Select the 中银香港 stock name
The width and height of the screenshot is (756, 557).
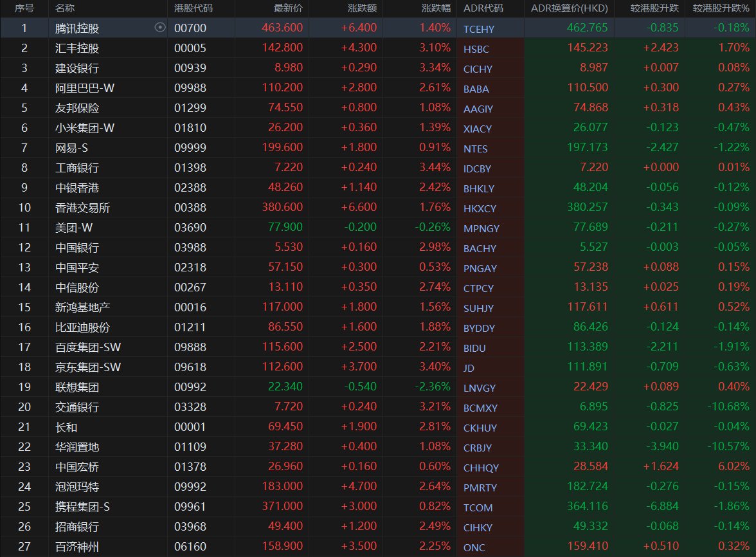77,188
